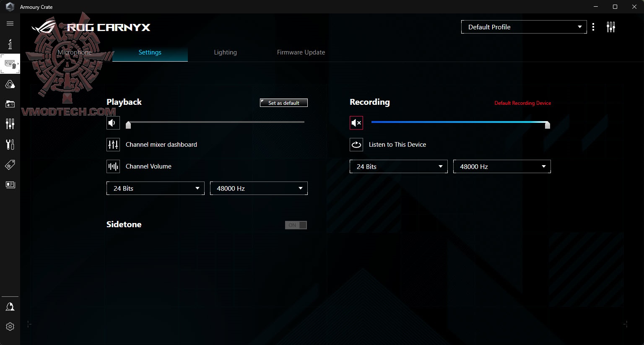Image resolution: width=644 pixels, height=345 pixels.
Task: Close the Armoury Crate window
Action: click(634, 7)
